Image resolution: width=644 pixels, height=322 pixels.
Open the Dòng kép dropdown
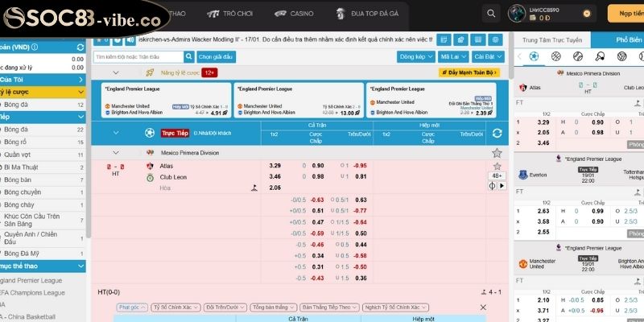click(415, 57)
